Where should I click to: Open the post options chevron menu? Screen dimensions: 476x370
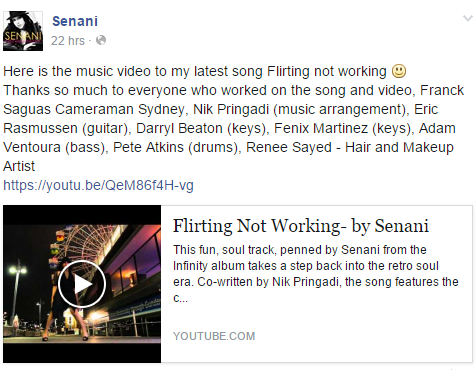coord(468,18)
